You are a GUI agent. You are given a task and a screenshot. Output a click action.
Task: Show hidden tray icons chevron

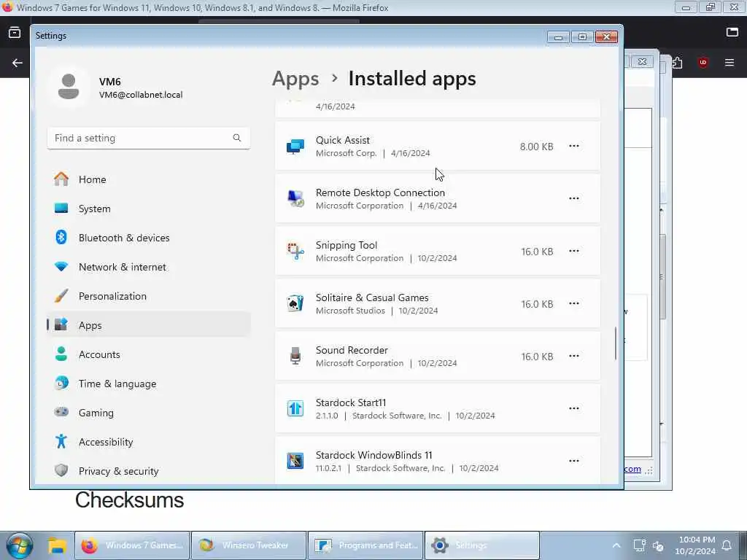click(616, 545)
